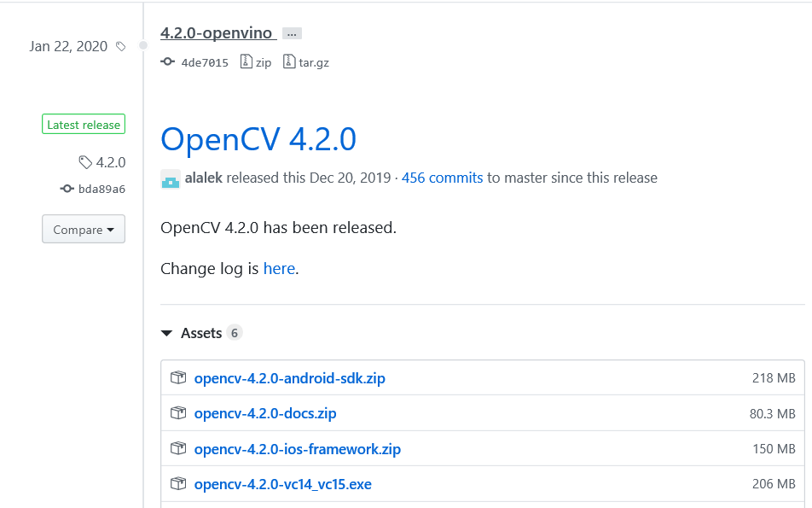Click the package icon for opencv-4.2.0-docs.zip

[x=178, y=413]
